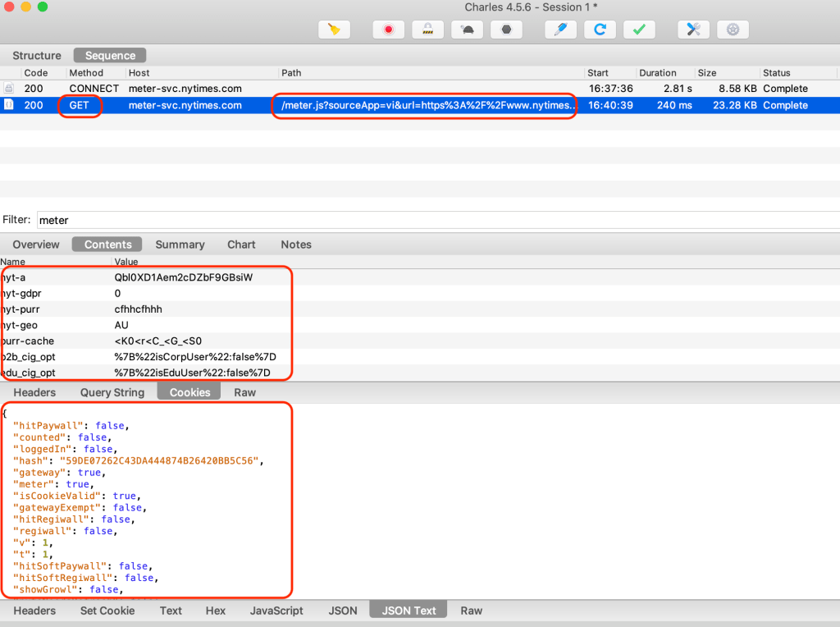840x627 pixels.
Task: Toggle breakpoints hexagon icon
Action: (x=506, y=30)
